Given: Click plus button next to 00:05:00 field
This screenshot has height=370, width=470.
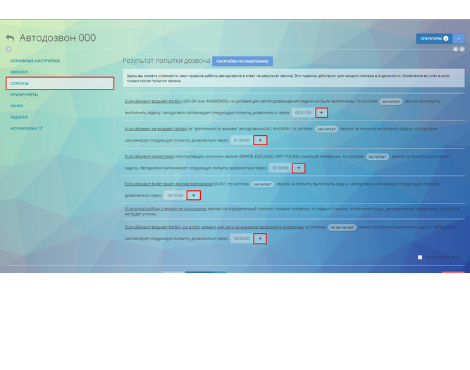Looking at the screenshot, I should pyautogui.click(x=260, y=239).
